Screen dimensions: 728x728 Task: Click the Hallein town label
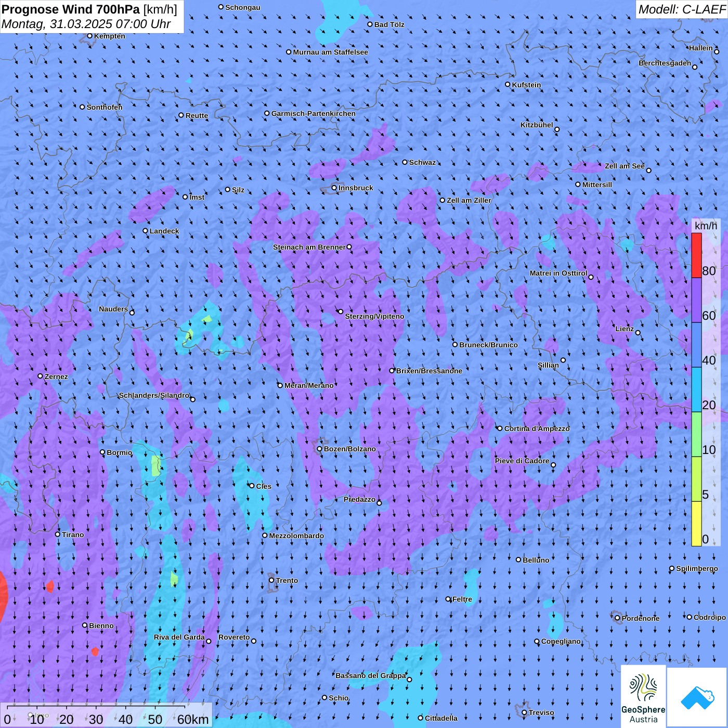point(701,48)
